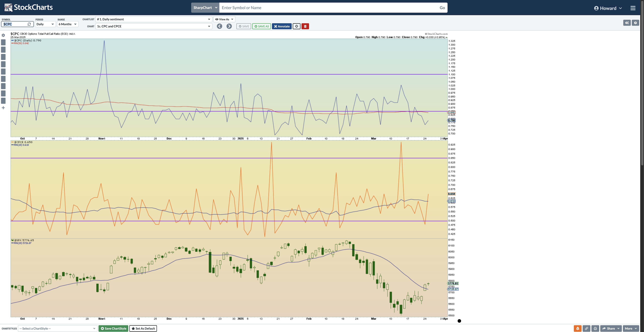Open the Period dropdown showing Daily
Screen dimensions: 644x332
[x=45, y=24]
